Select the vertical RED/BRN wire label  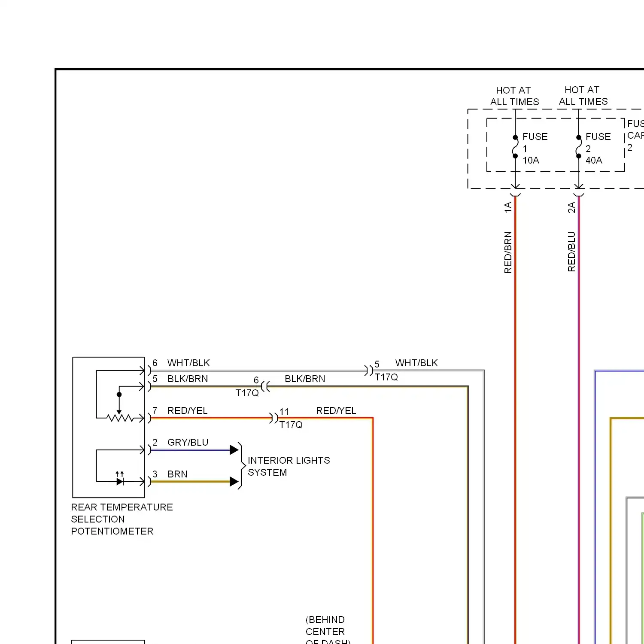(x=508, y=252)
